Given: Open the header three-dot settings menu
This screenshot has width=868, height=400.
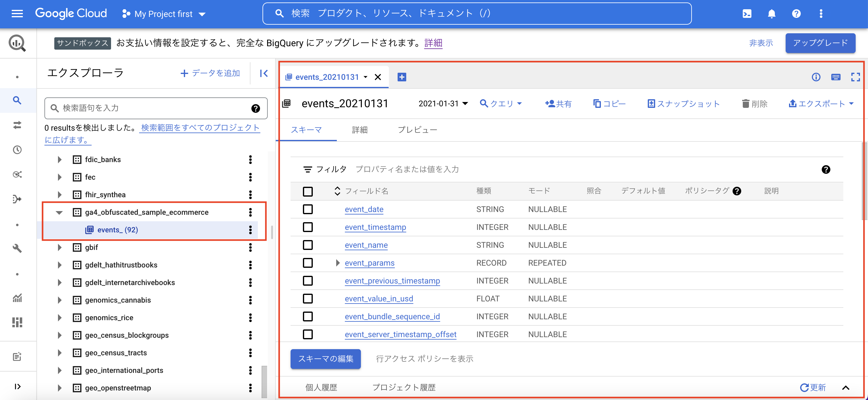Looking at the screenshot, I should [821, 14].
